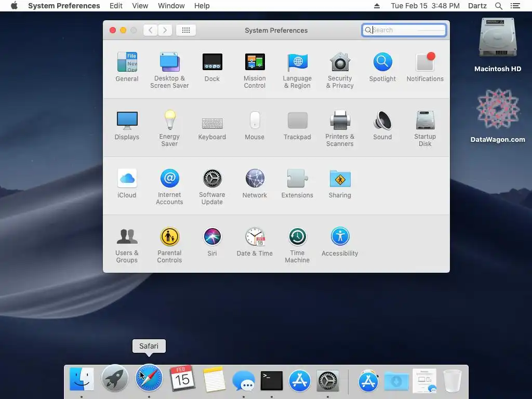Open Notes from the Dock
532x399 pixels.
(x=214, y=379)
